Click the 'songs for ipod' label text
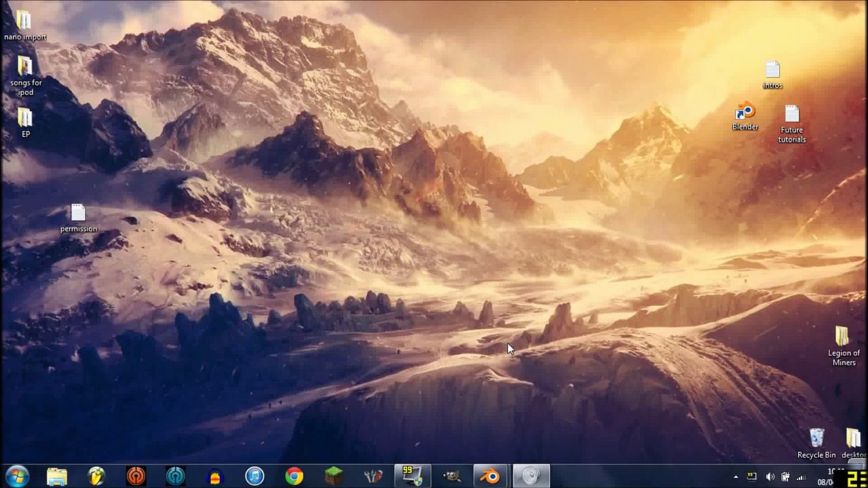Viewport: 868px width, 488px height. click(x=26, y=87)
